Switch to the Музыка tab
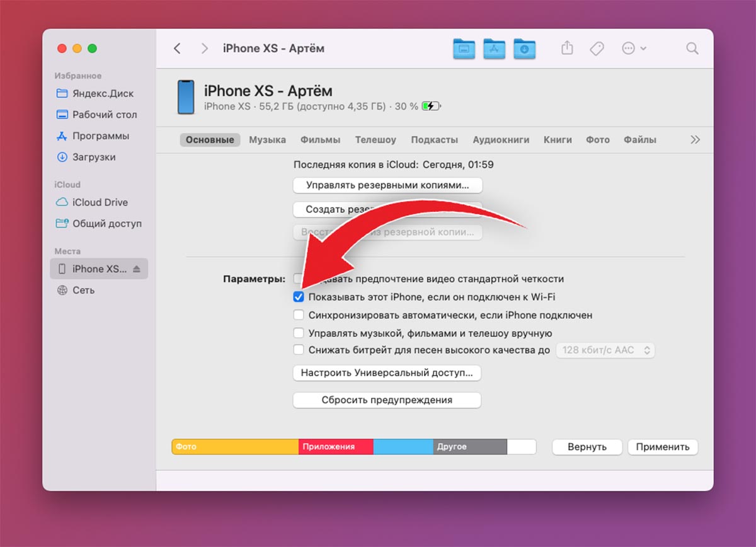The image size is (756, 547). coord(267,140)
